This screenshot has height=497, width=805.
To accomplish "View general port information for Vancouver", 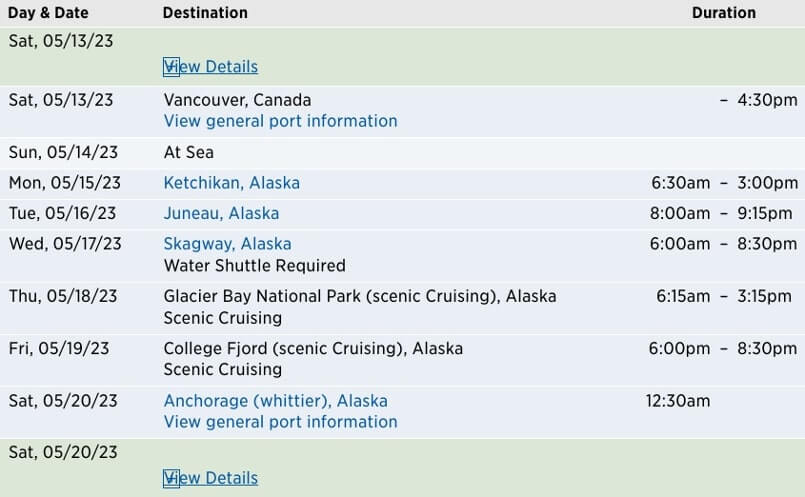I will (x=280, y=121).
